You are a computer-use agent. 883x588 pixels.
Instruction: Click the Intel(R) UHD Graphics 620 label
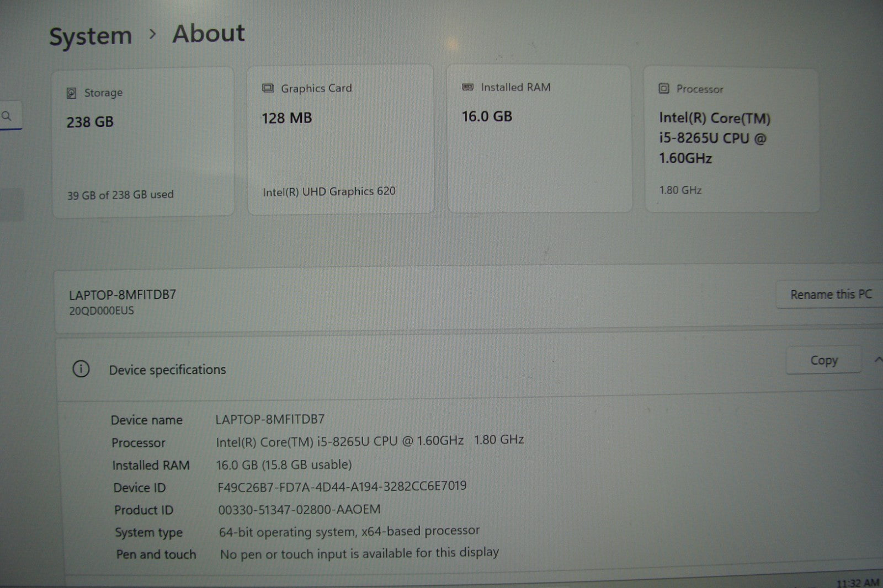329,191
